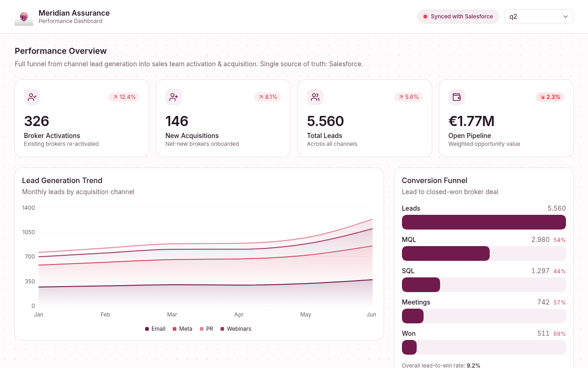Click the Leads funnel bar
Image resolution: width=588 pixels, height=368 pixels.
[x=484, y=222]
